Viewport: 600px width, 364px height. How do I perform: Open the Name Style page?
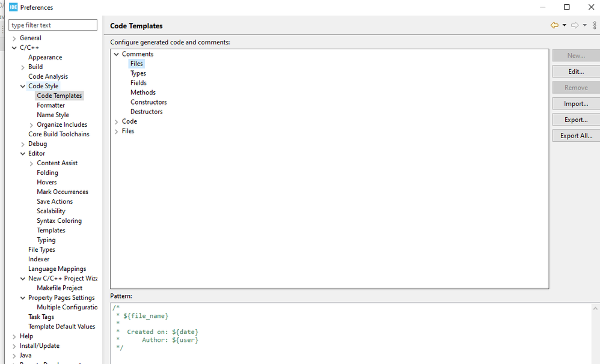(x=53, y=115)
